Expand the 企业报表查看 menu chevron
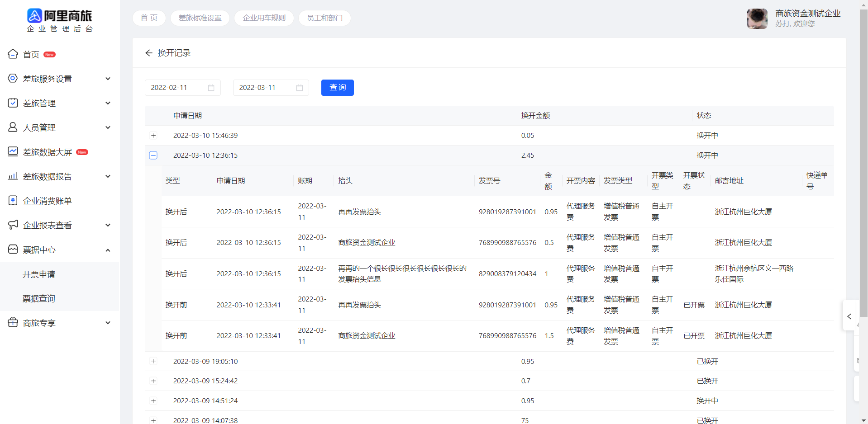868x424 pixels. coord(108,225)
